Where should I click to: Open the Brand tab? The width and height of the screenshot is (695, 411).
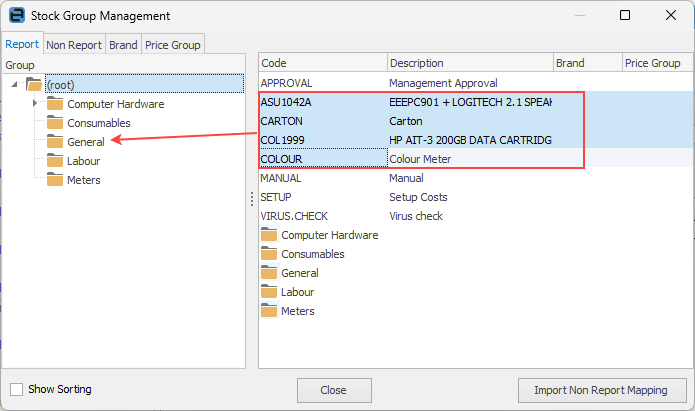(123, 44)
